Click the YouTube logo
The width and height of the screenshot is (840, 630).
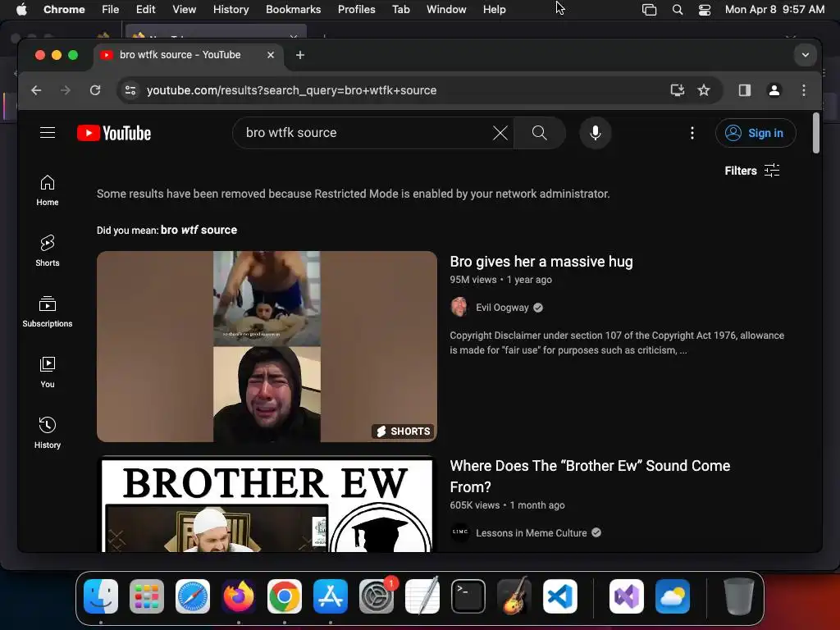point(113,133)
